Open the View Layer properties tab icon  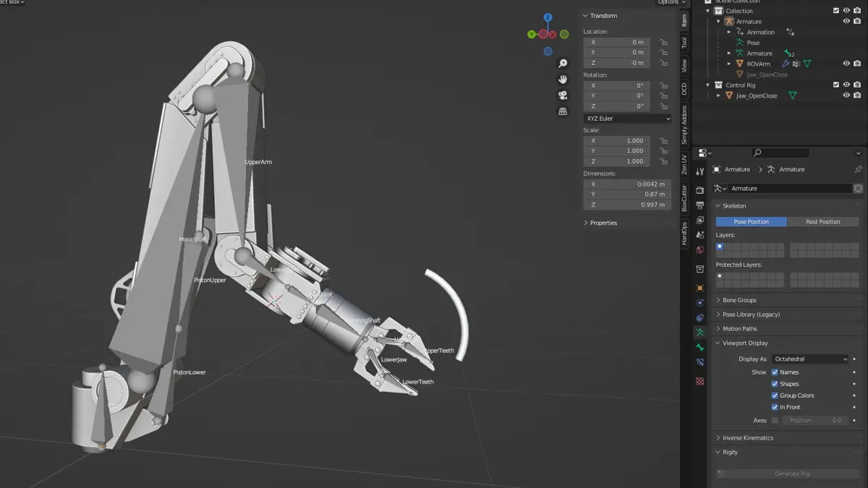(x=699, y=220)
